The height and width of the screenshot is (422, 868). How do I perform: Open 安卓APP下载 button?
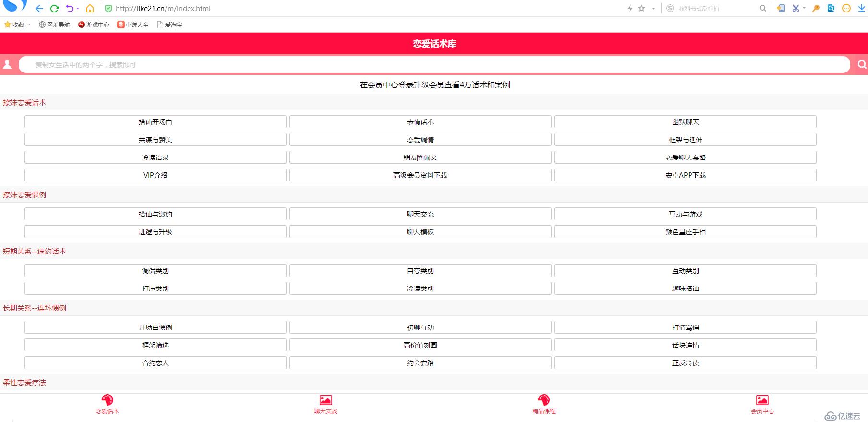coord(685,175)
